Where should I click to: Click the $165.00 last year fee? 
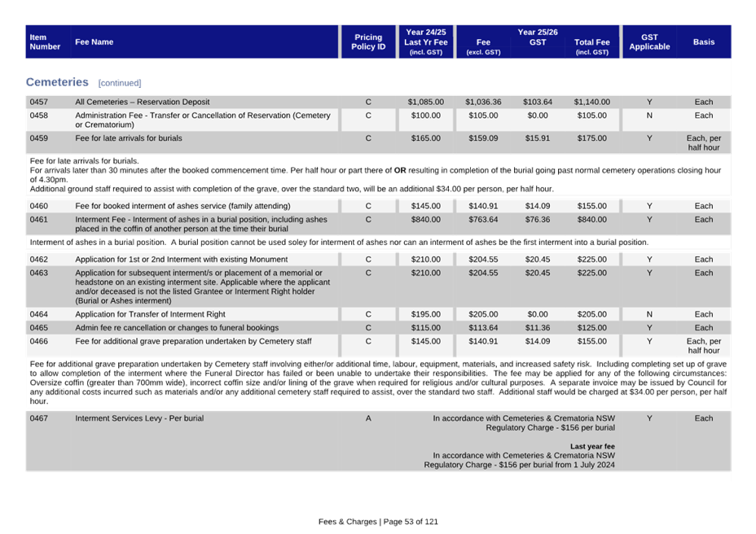pyautogui.click(x=426, y=138)
